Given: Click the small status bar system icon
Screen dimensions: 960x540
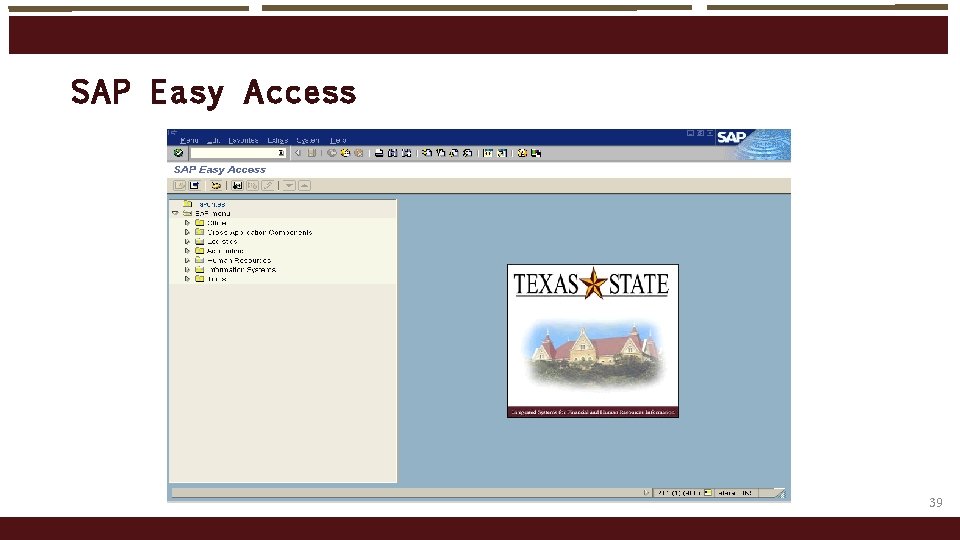Looking at the screenshot, I should 708,493.
